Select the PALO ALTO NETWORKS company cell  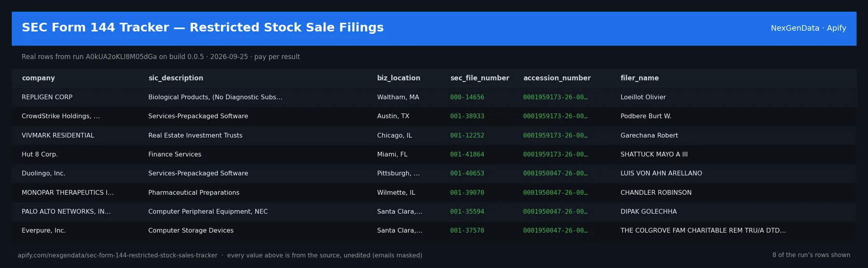(x=66, y=212)
